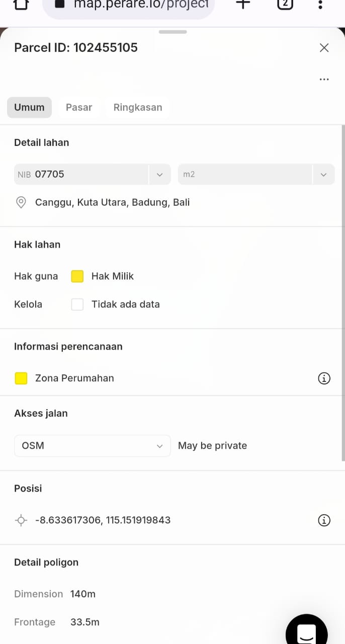
Task: Show info for Zona Perumahan
Action: point(324,378)
